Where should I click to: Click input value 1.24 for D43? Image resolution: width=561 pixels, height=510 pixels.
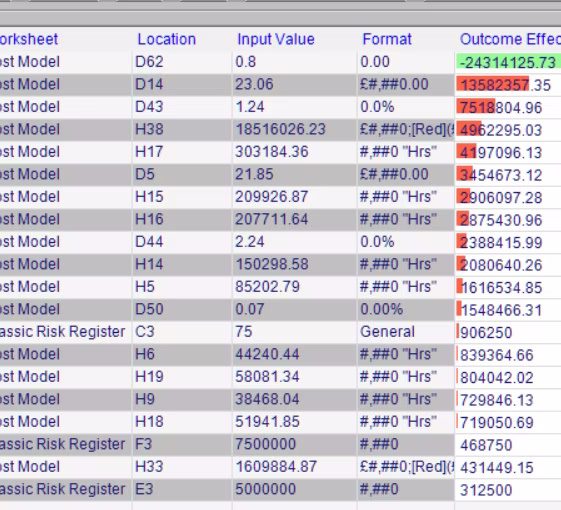(250, 107)
